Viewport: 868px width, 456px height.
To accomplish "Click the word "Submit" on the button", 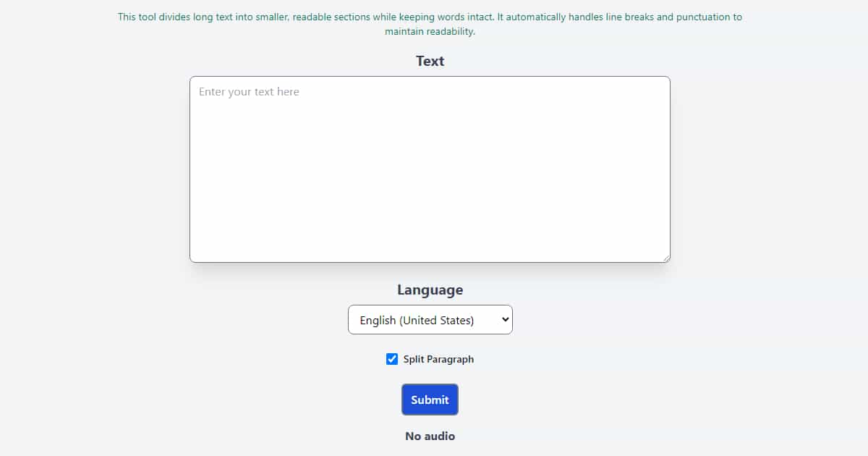I will click(x=430, y=400).
